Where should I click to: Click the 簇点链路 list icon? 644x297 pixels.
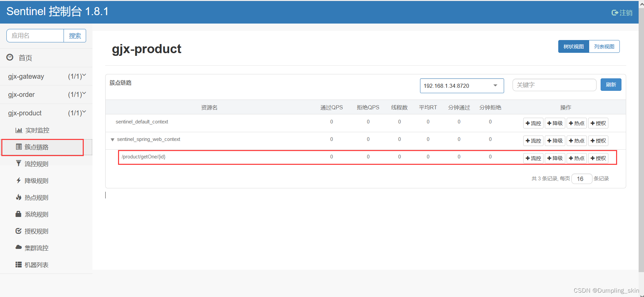pos(19,147)
